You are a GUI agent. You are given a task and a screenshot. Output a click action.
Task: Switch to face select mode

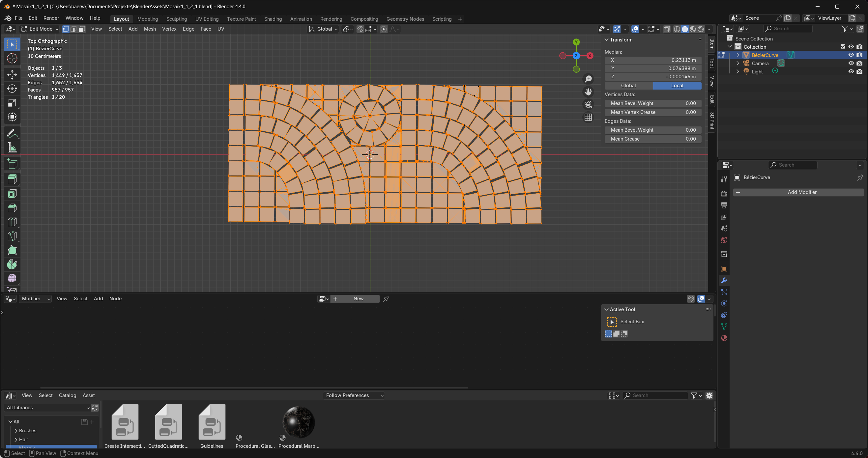(81, 29)
